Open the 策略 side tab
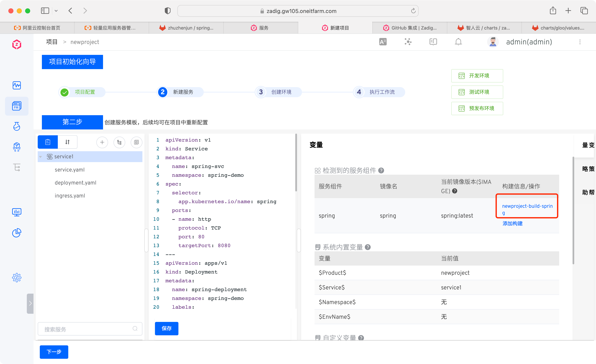The image size is (596, 364). (x=588, y=169)
